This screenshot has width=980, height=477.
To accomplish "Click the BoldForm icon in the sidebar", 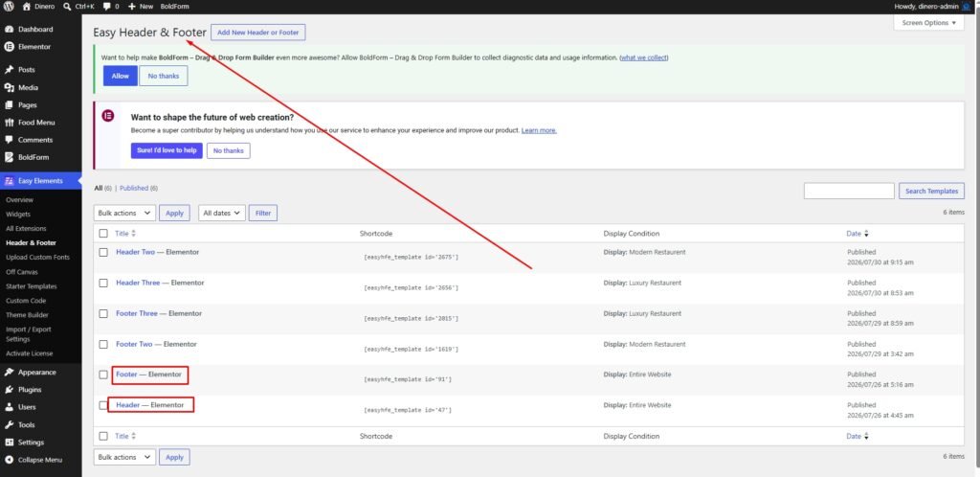I will (x=9, y=157).
